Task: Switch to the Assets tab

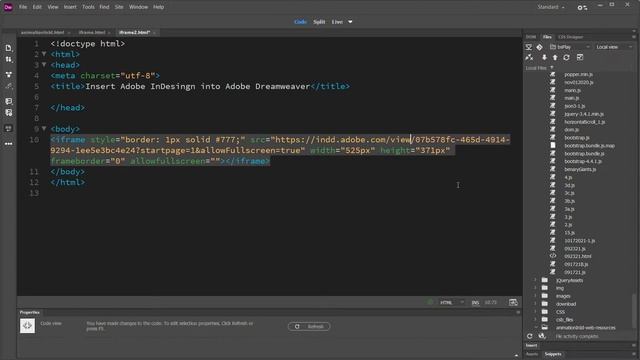Action: [532, 354]
